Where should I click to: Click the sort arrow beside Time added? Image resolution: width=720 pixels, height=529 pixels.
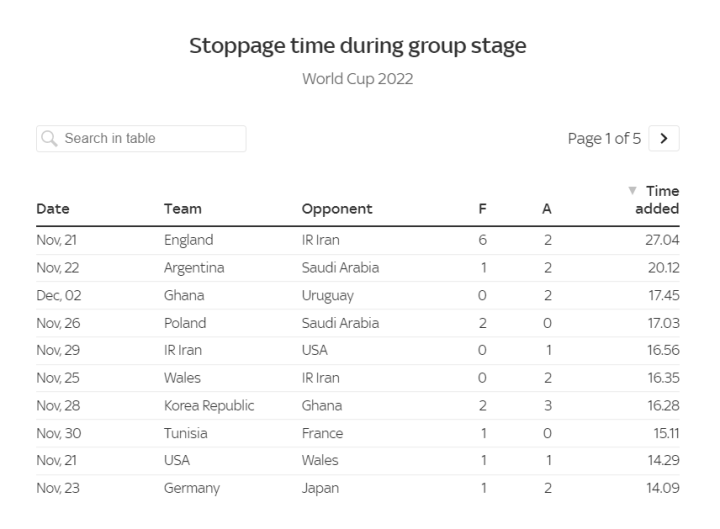click(632, 191)
